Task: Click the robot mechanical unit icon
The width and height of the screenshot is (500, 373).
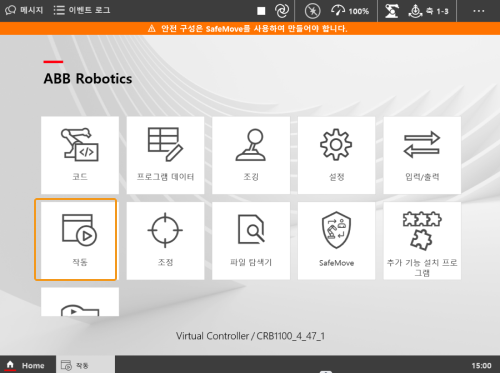Action: pyautogui.click(x=392, y=11)
